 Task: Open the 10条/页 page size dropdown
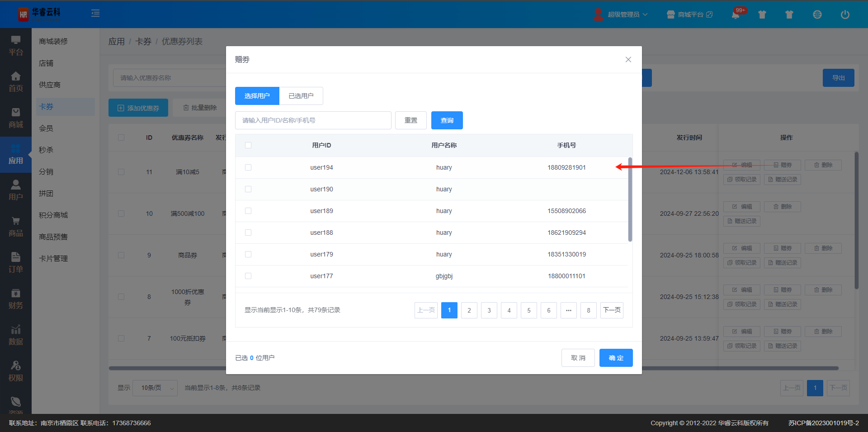155,388
